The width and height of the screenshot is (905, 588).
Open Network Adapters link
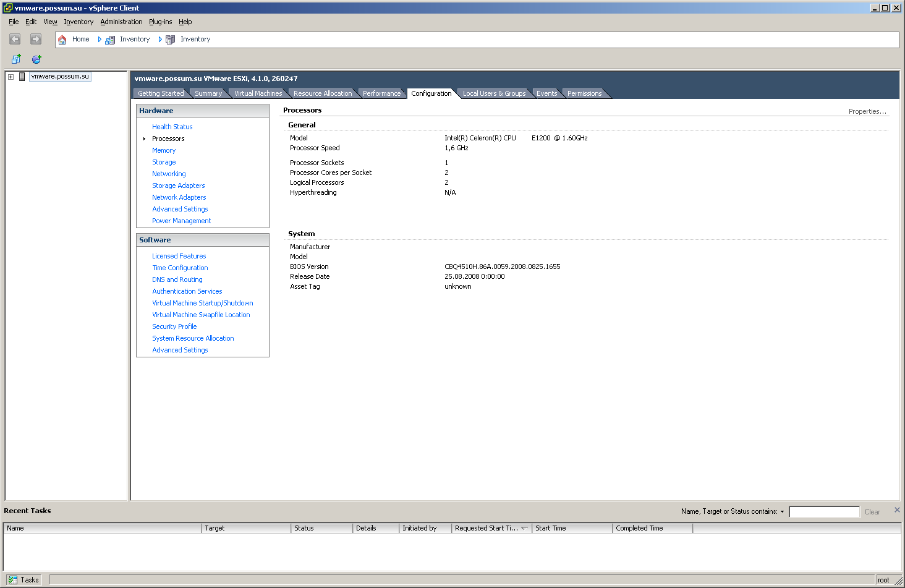click(x=179, y=197)
